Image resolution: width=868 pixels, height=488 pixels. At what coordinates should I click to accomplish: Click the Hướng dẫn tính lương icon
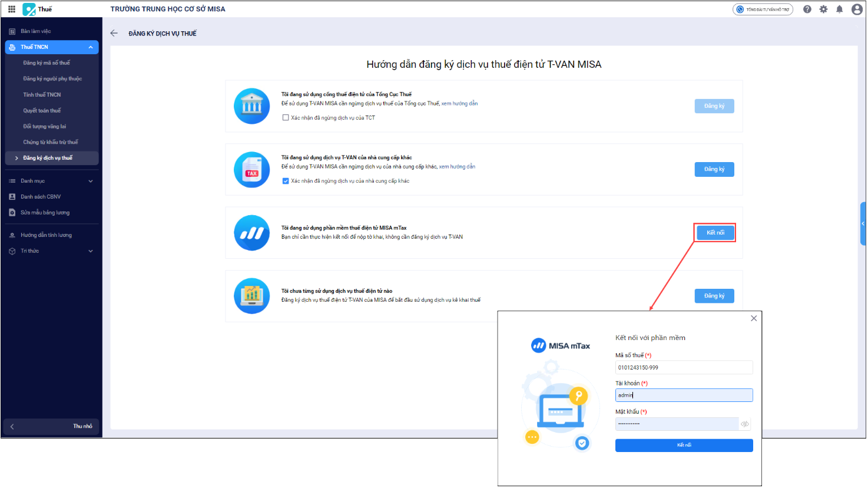click(x=12, y=235)
